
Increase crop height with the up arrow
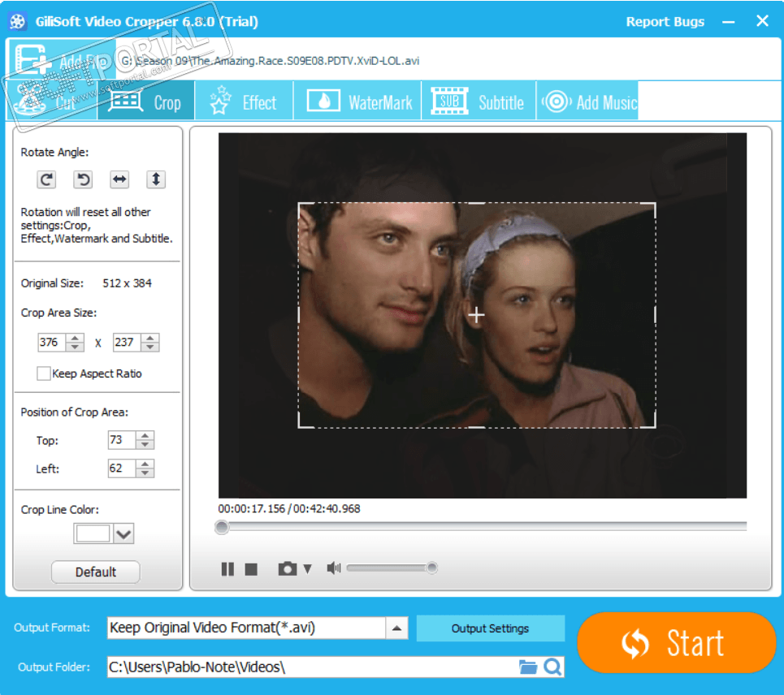tap(150, 338)
